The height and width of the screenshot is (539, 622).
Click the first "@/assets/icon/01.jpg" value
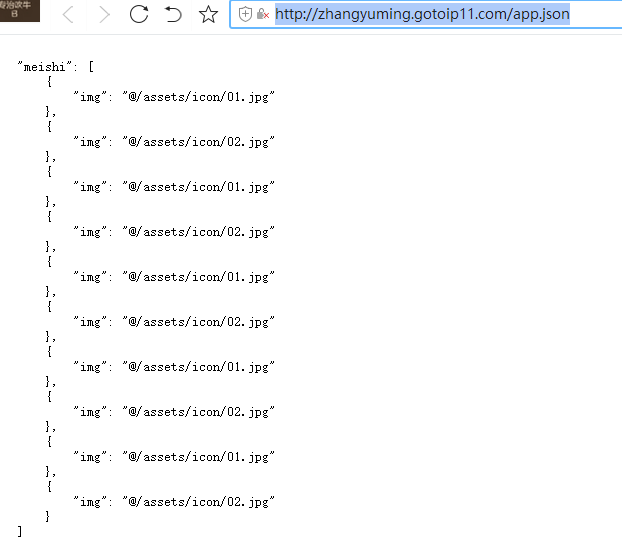coord(198,96)
